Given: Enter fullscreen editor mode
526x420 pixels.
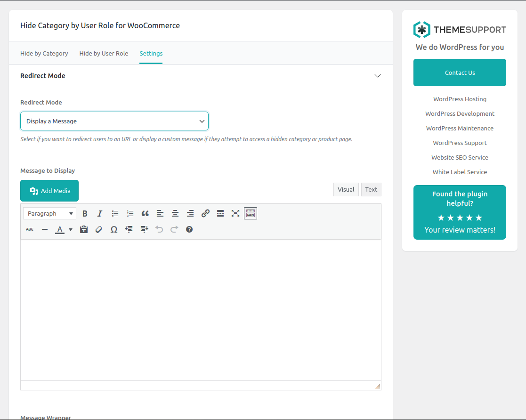Looking at the screenshot, I should [235, 213].
